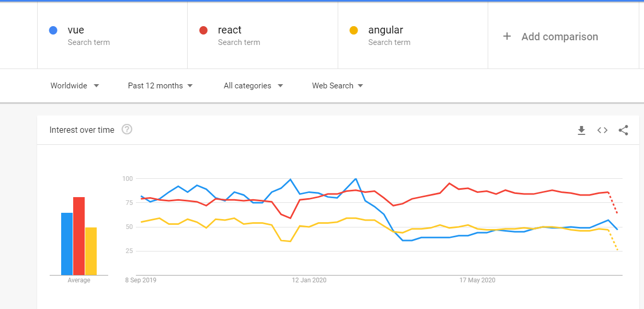
Task: Edit the vue search term
Action: (x=112, y=36)
